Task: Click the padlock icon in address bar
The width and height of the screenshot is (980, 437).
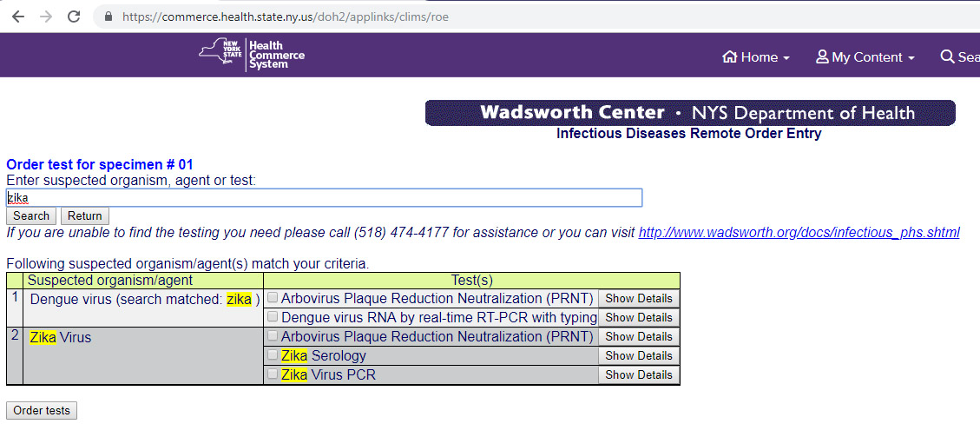Action: (x=109, y=17)
